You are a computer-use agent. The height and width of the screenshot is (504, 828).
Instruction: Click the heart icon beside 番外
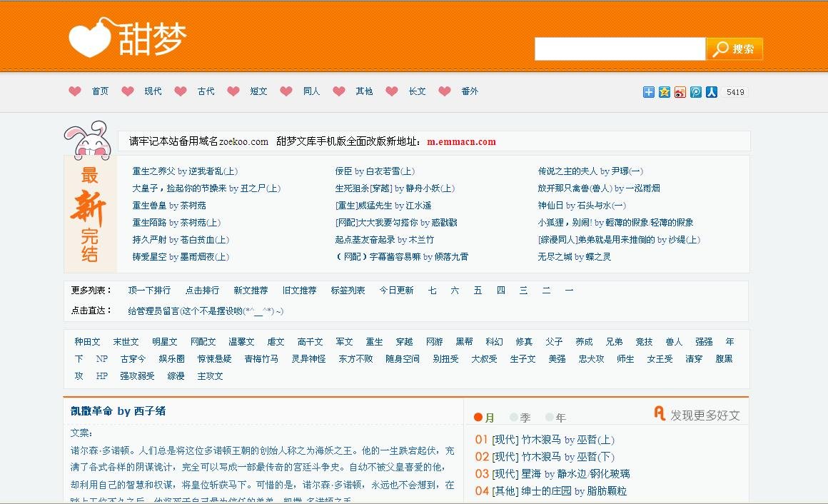[444, 91]
